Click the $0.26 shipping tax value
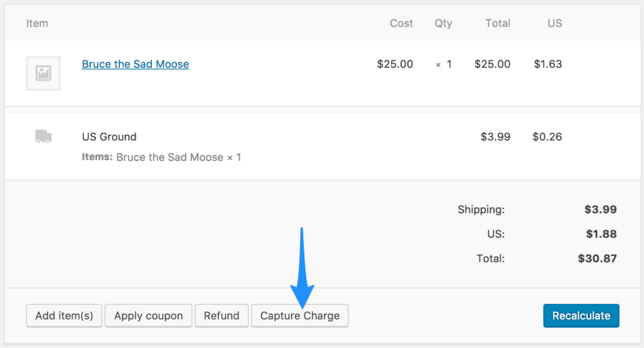Viewport: 644px width, 348px height. (547, 137)
